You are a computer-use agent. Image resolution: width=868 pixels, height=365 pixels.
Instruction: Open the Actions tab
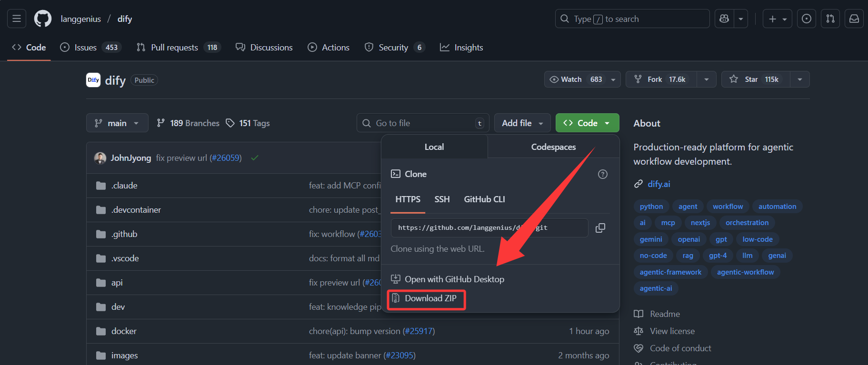329,48
